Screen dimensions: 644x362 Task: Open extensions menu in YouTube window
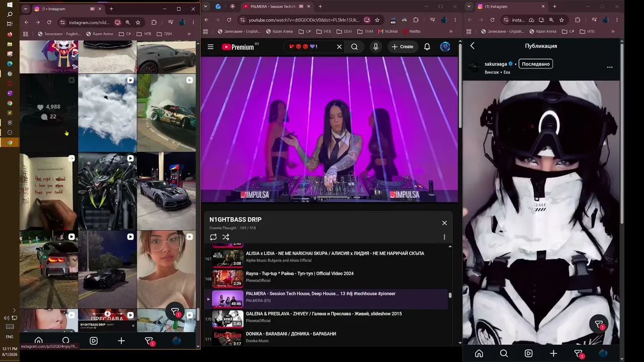416,20
